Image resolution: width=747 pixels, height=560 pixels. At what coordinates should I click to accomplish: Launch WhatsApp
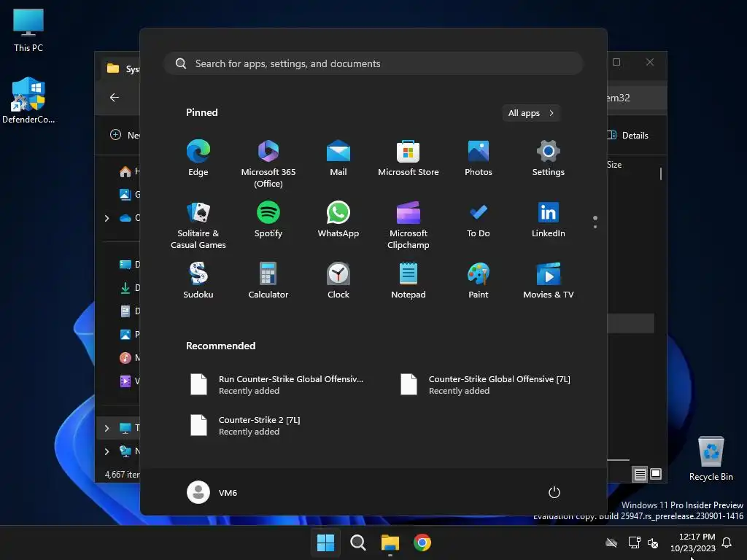pyautogui.click(x=338, y=219)
